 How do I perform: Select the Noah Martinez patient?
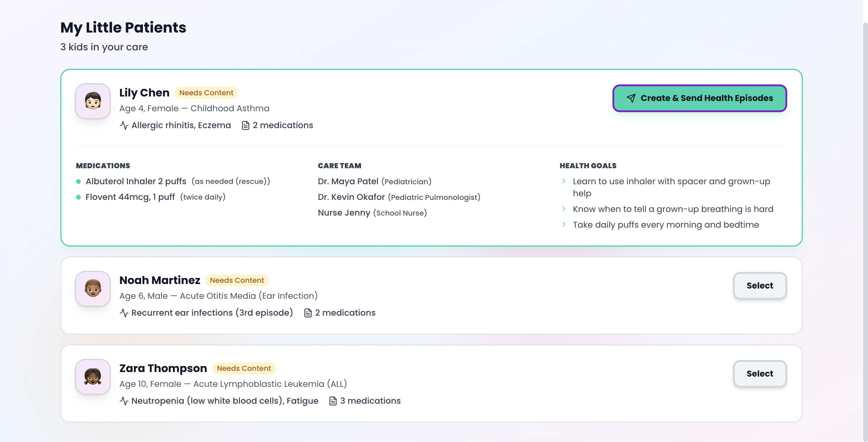coord(759,286)
